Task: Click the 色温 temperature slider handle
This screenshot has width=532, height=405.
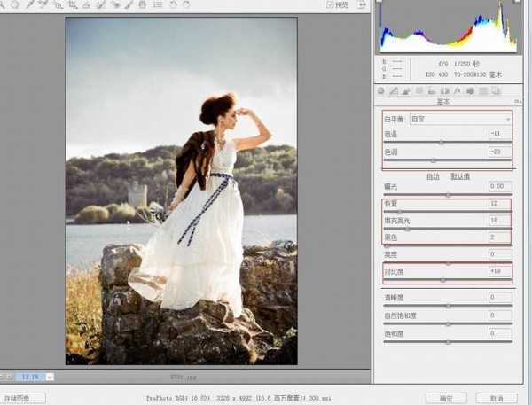Action: 441,142
